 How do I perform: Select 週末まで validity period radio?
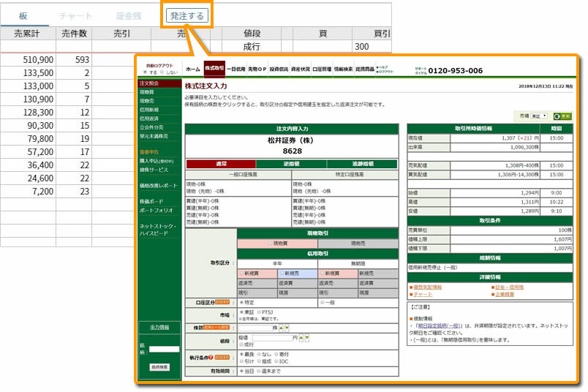[259, 371]
